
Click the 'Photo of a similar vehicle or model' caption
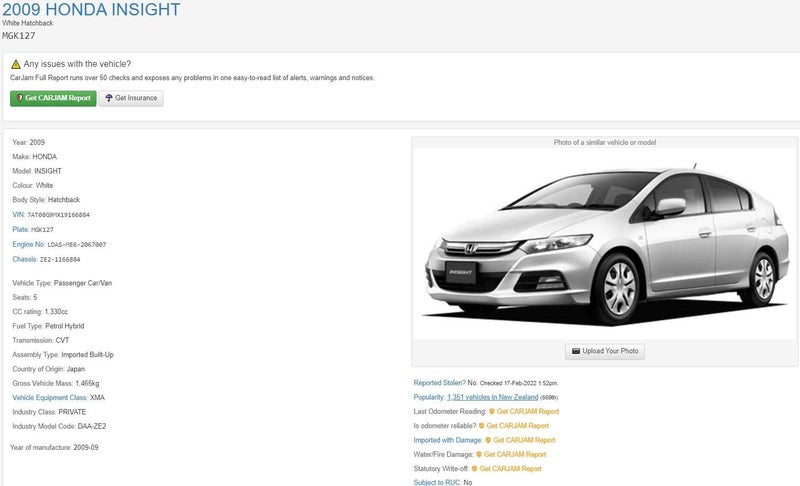(605, 143)
